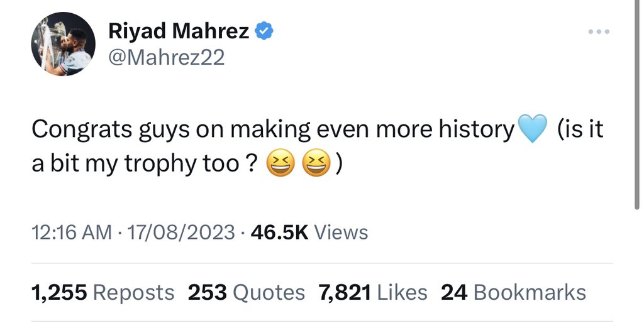View the 46.5K Views analytics
Screen dimensions: 644x323
tap(309, 233)
